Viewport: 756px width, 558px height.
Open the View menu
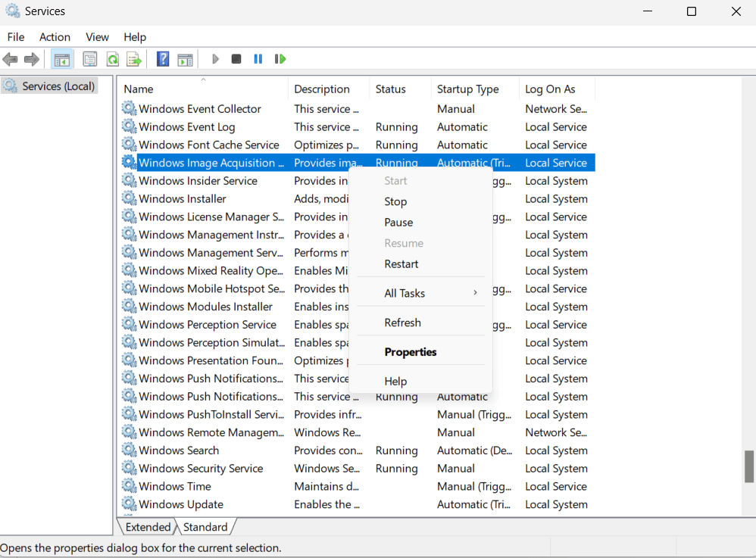coord(97,36)
